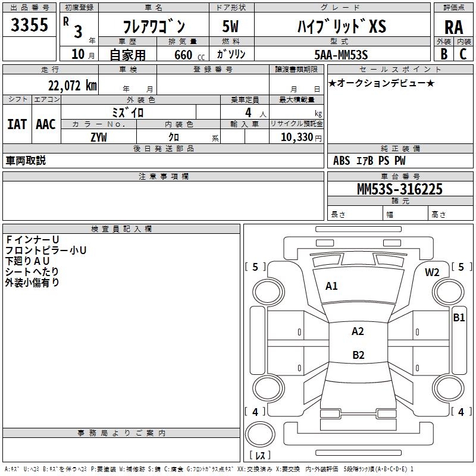
Task: Click the B2 dent marker on roof
Action: 358,355
